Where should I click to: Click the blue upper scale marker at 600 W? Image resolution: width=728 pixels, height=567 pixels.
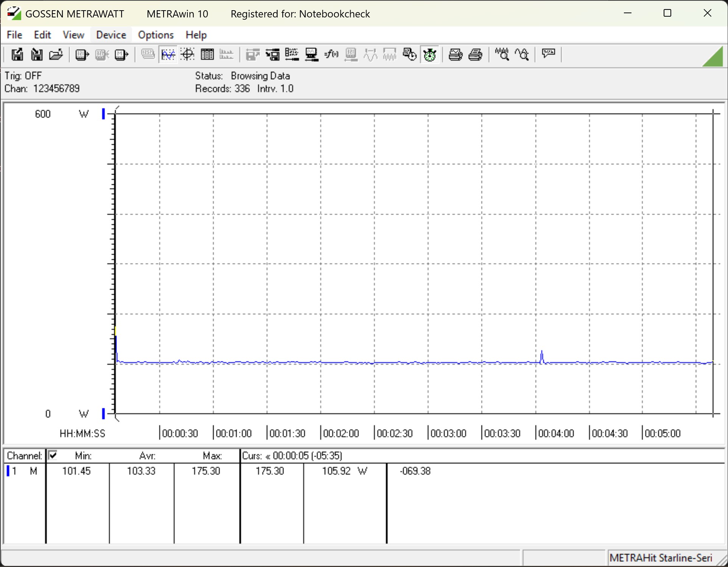[x=103, y=114]
